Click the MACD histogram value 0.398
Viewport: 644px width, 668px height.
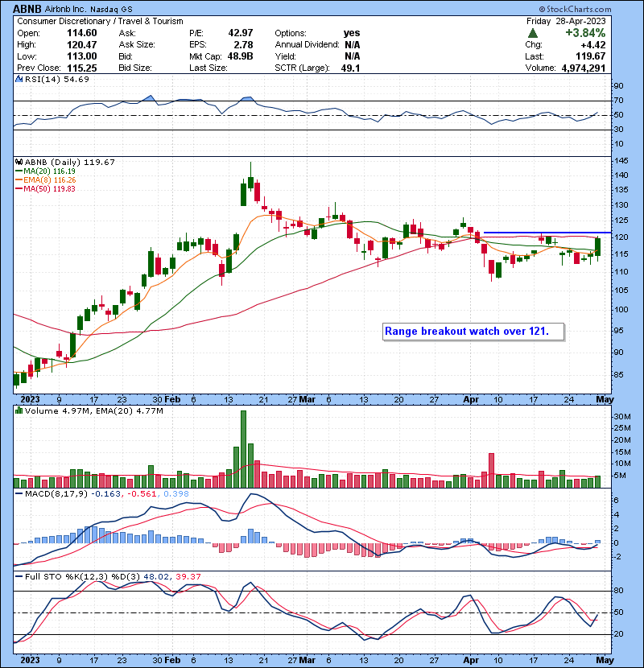click(176, 494)
